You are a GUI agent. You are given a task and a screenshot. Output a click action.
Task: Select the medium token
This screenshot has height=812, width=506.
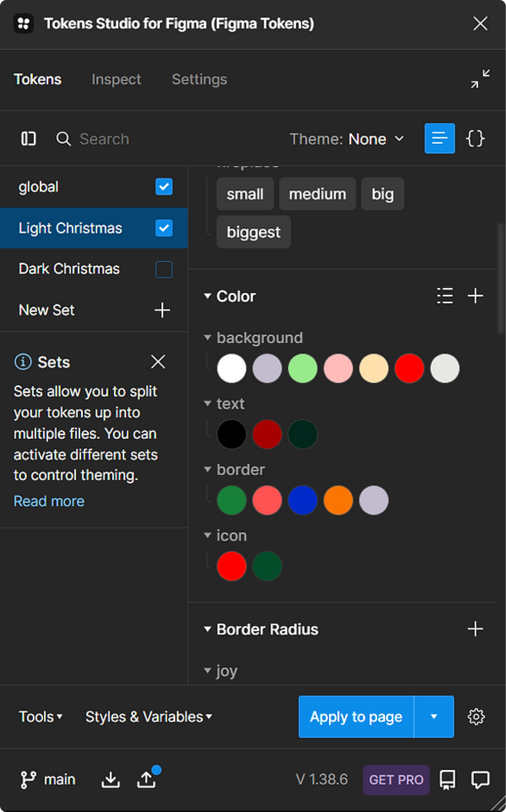(x=317, y=194)
